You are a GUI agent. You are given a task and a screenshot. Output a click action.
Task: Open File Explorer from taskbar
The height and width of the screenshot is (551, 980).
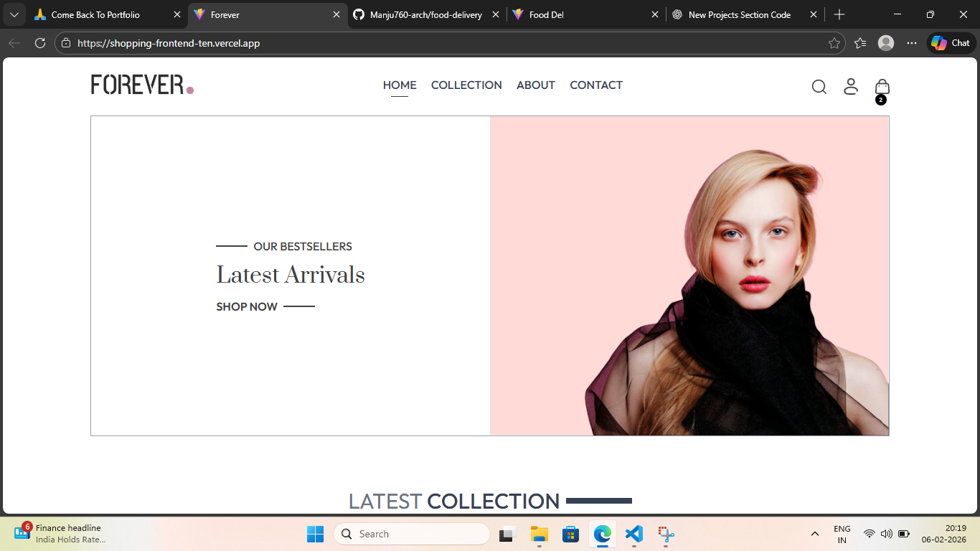539,534
